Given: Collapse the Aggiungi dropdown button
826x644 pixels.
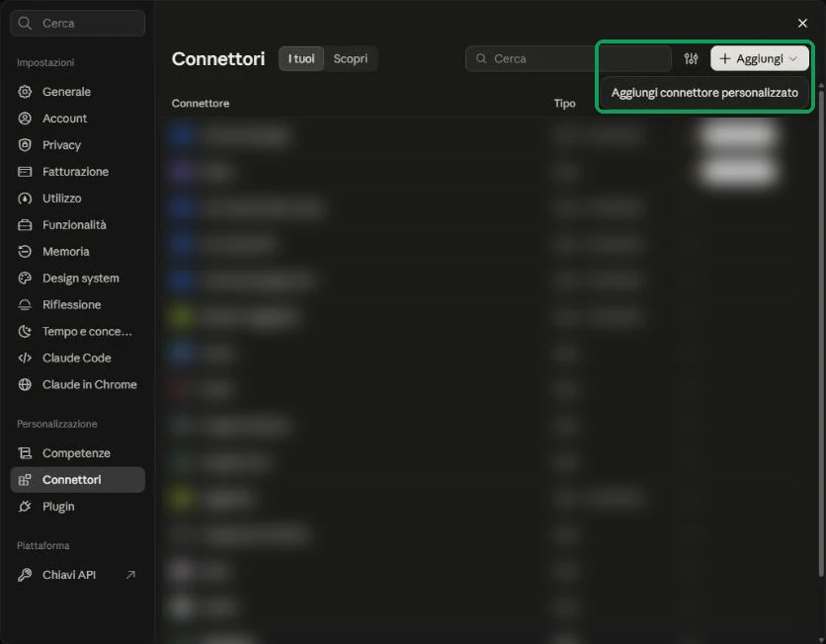Looking at the screenshot, I should pyautogui.click(x=760, y=58).
